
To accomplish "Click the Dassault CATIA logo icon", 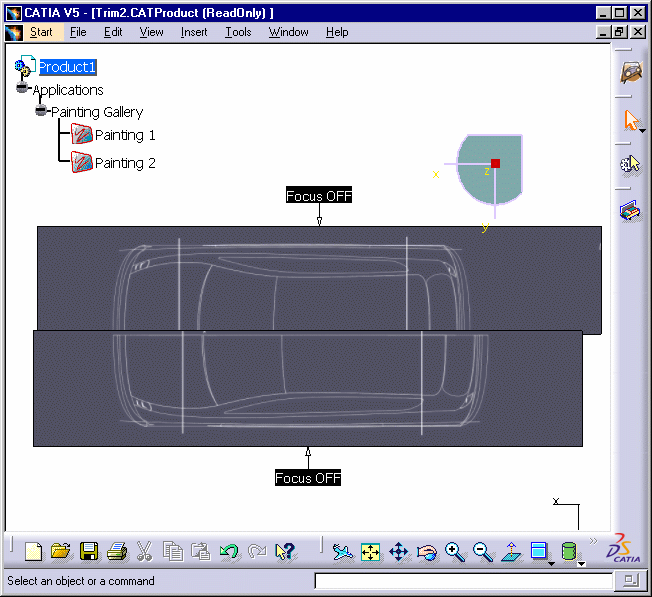I will (623, 548).
